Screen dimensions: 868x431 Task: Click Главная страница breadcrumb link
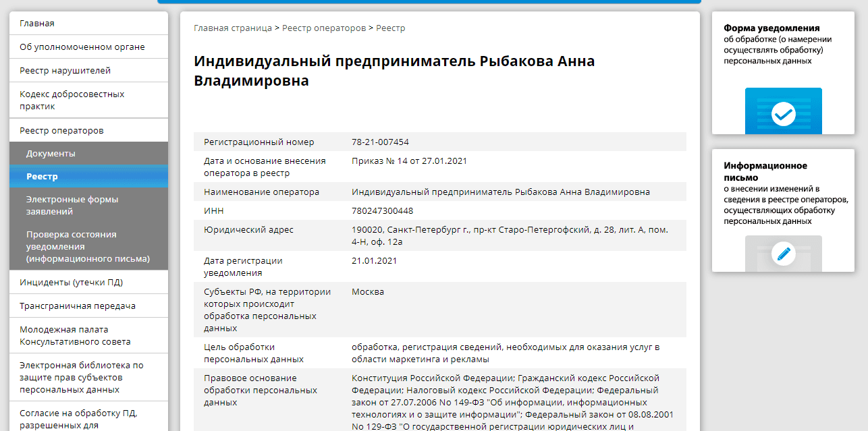(x=232, y=28)
